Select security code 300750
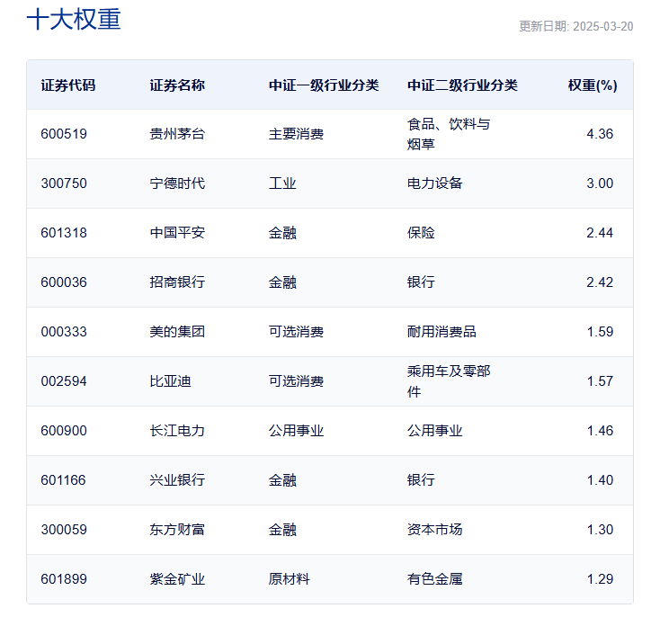The image size is (651, 644). (64, 183)
